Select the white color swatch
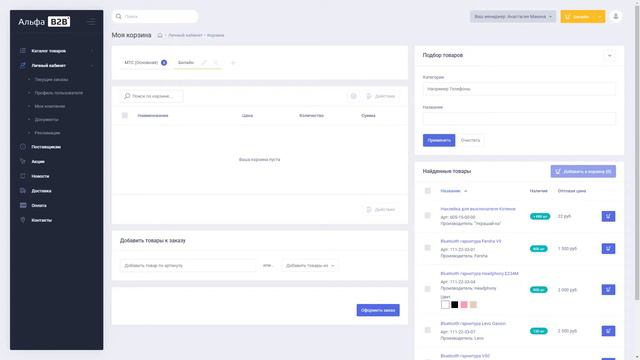 click(x=445, y=304)
